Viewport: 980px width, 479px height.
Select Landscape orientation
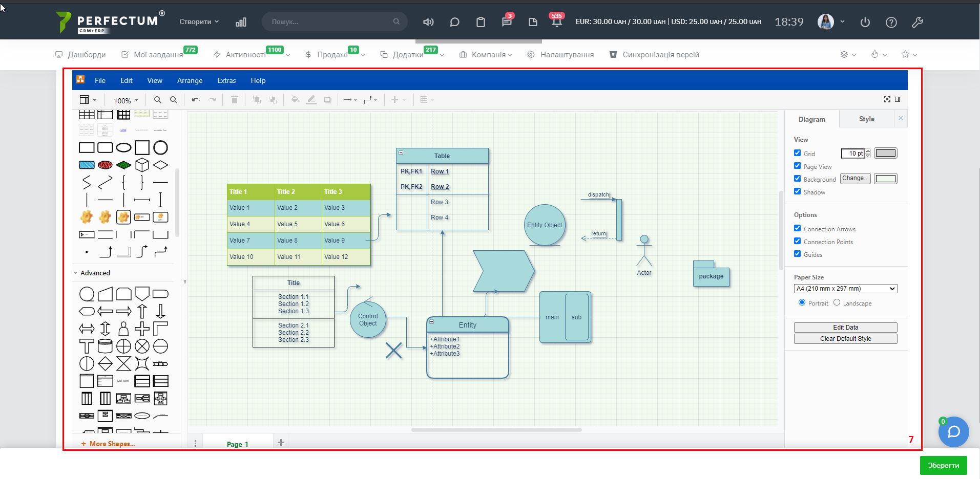(837, 302)
